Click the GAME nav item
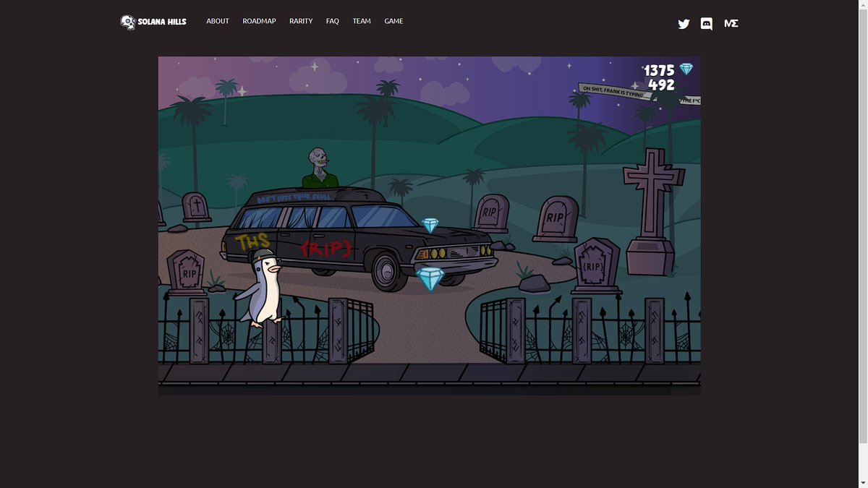 pyautogui.click(x=393, y=21)
